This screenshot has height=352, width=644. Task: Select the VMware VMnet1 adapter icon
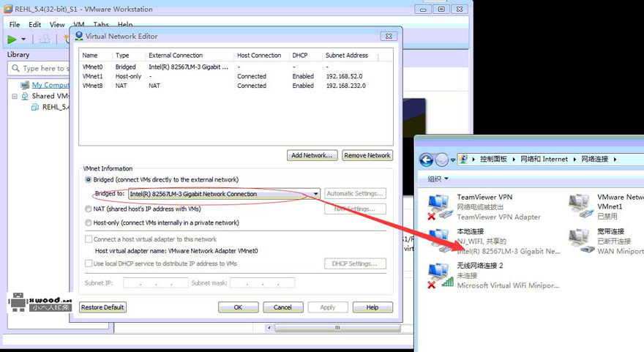(580, 206)
